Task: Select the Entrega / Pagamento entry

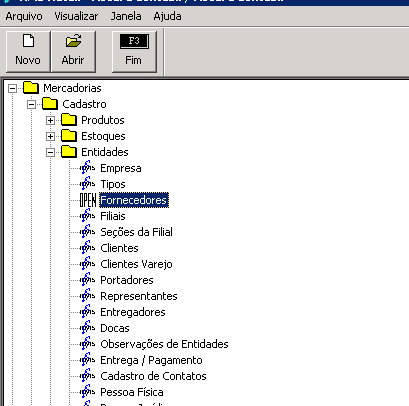Action: pyautogui.click(x=151, y=360)
